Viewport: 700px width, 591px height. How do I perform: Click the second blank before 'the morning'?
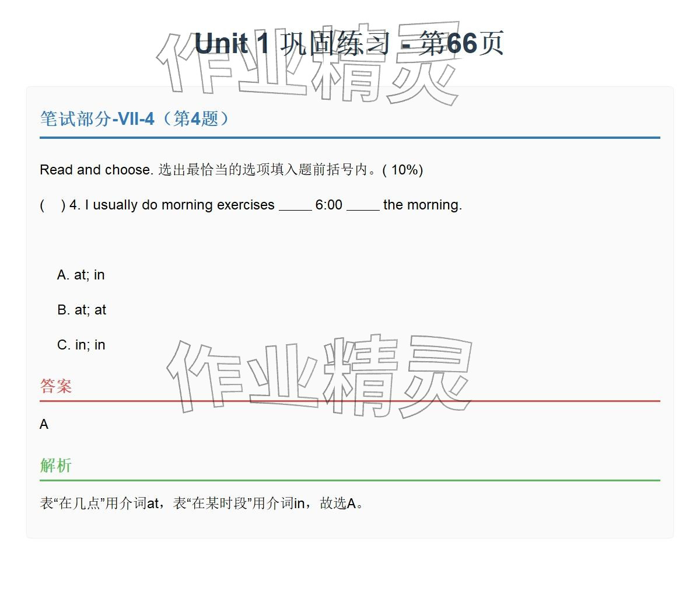coord(363,206)
